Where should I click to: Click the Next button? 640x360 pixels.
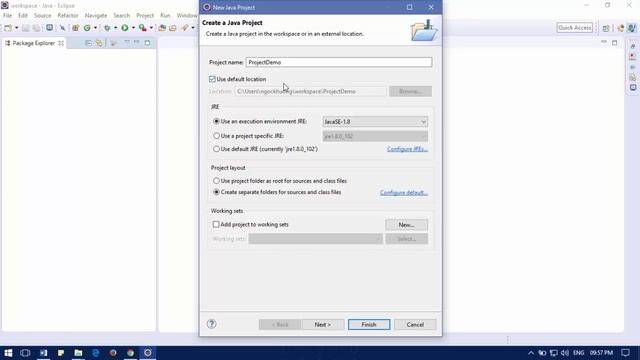point(322,324)
